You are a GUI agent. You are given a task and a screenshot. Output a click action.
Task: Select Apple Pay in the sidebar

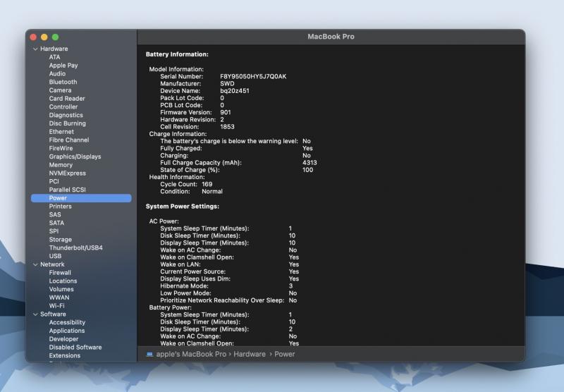[x=63, y=66]
